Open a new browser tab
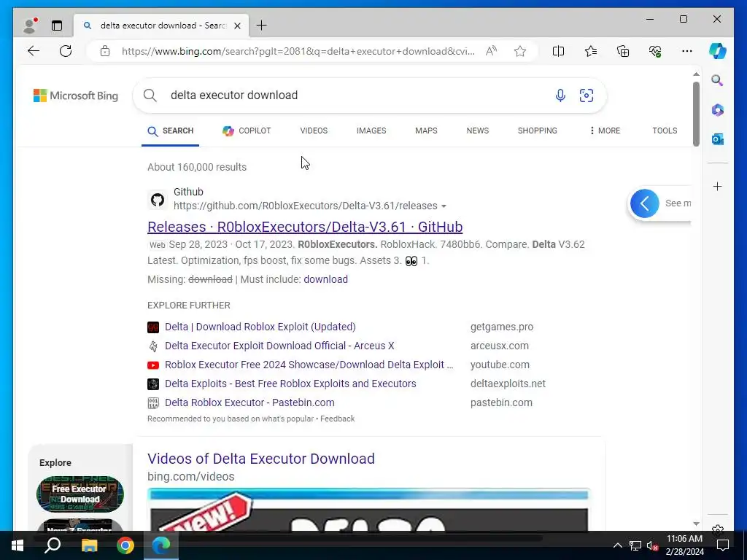The image size is (747, 560). point(262,26)
